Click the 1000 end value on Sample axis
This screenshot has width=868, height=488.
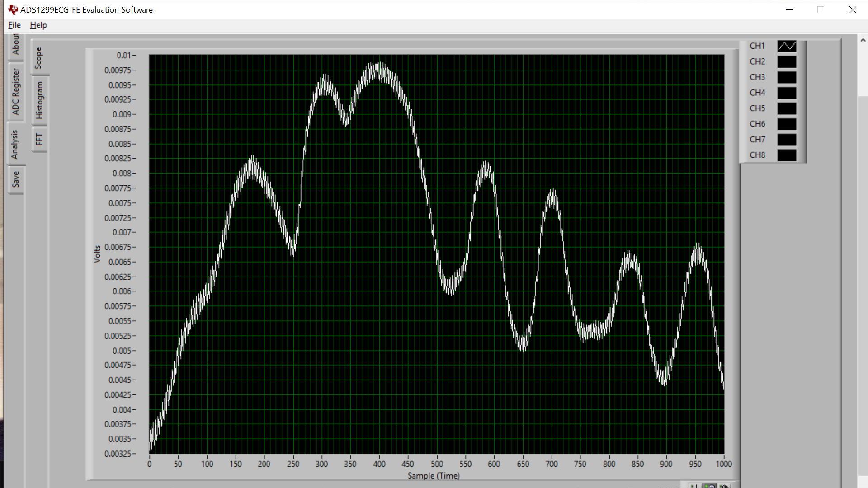point(723,464)
